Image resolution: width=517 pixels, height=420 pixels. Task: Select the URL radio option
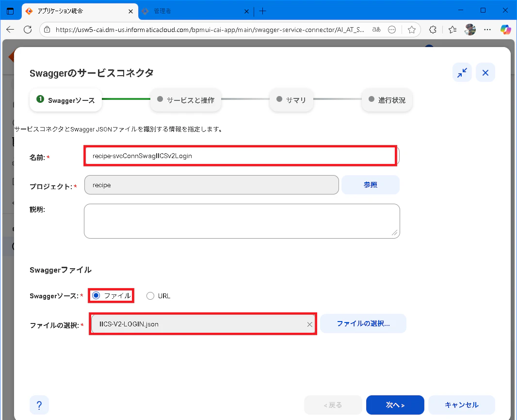coord(150,296)
